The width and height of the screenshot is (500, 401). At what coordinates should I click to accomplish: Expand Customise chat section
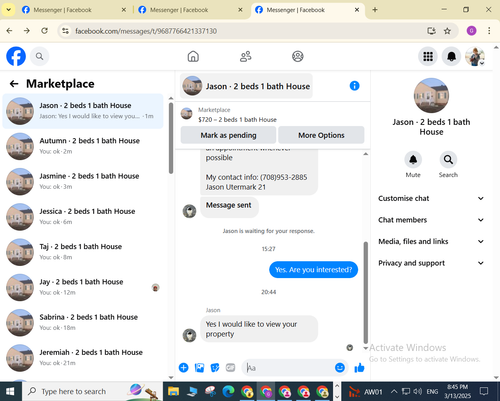click(431, 198)
